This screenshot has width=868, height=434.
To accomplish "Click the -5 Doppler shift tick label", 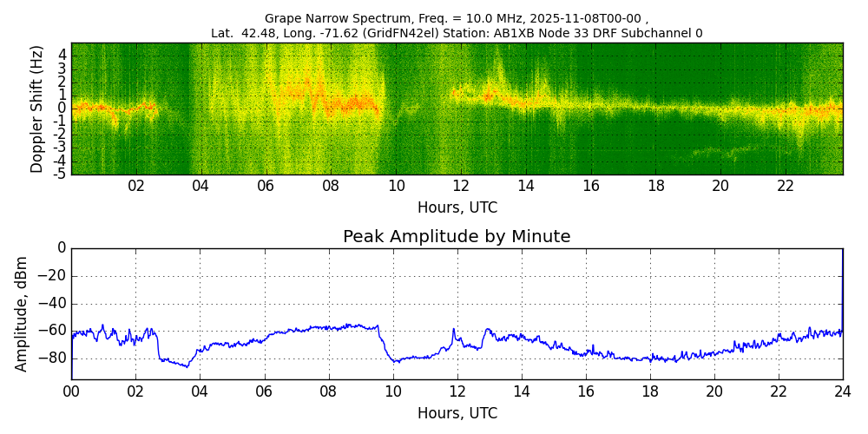I will pyautogui.click(x=59, y=174).
